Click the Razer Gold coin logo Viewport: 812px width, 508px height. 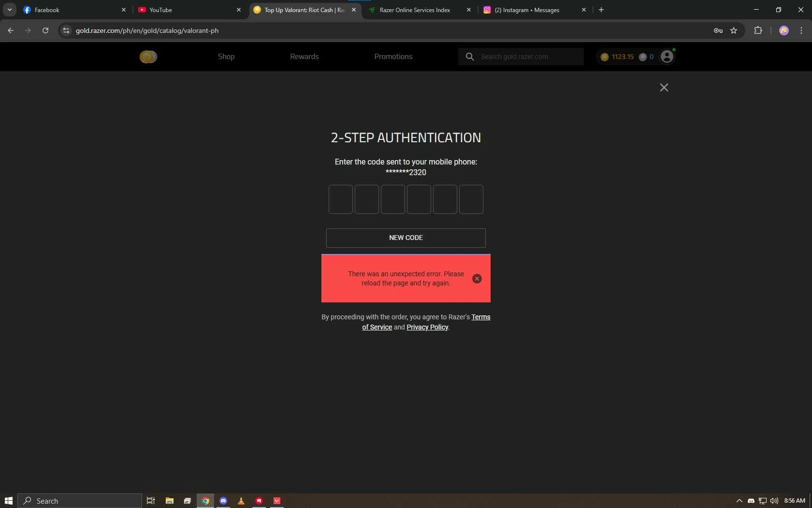[148, 57]
